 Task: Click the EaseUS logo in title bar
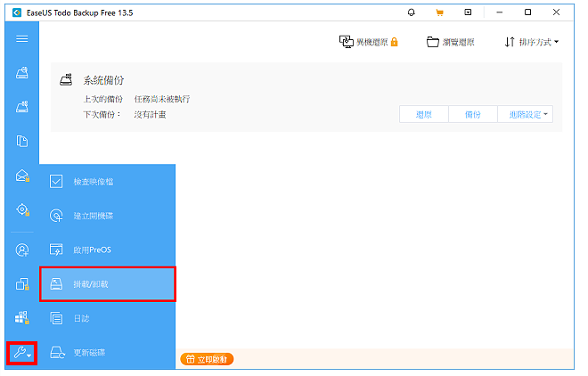[17, 12]
